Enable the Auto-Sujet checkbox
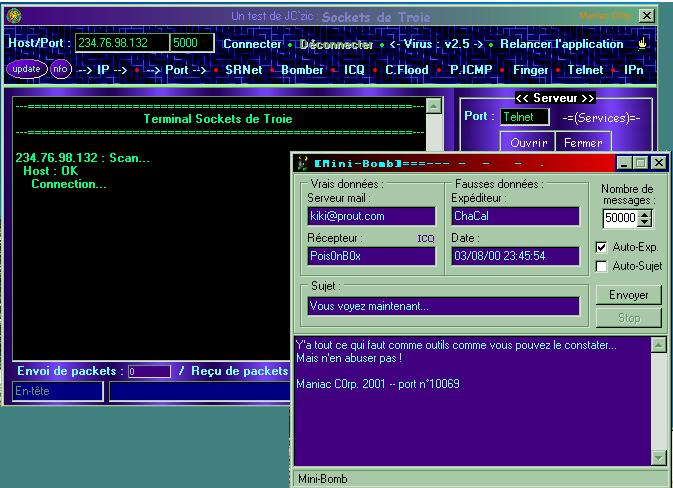This screenshot has height=488, width=673. coord(601,266)
